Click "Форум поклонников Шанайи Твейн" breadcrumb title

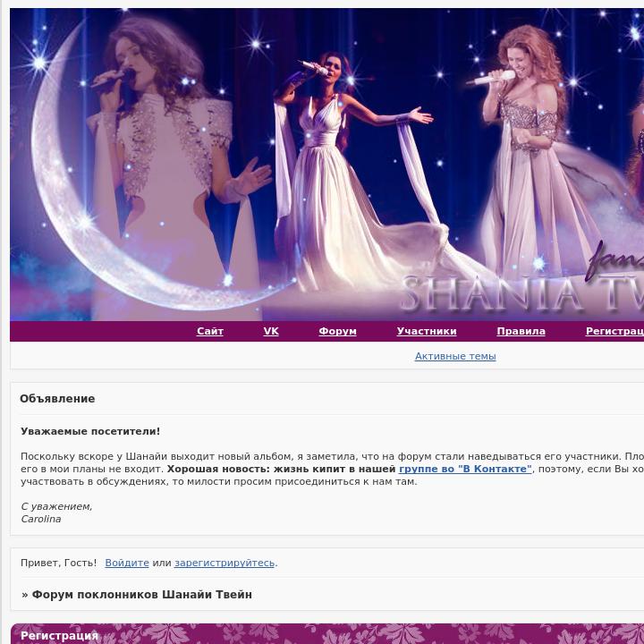click(x=142, y=595)
